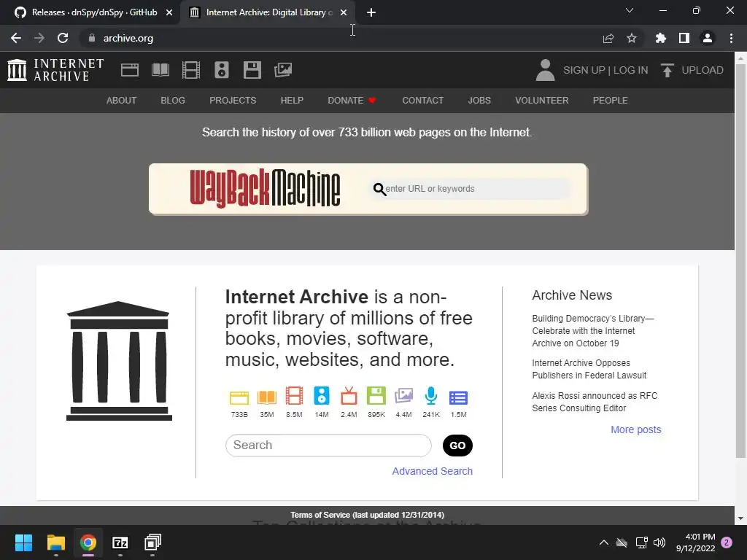Open Alexis Rossi RFC Series post

tap(595, 402)
